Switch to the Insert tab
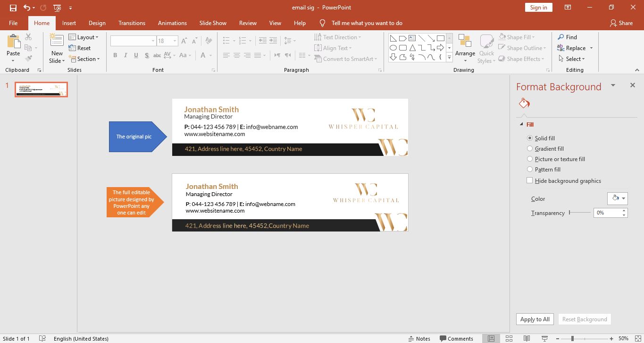The image size is (644, 343). [x=69, y=23]
